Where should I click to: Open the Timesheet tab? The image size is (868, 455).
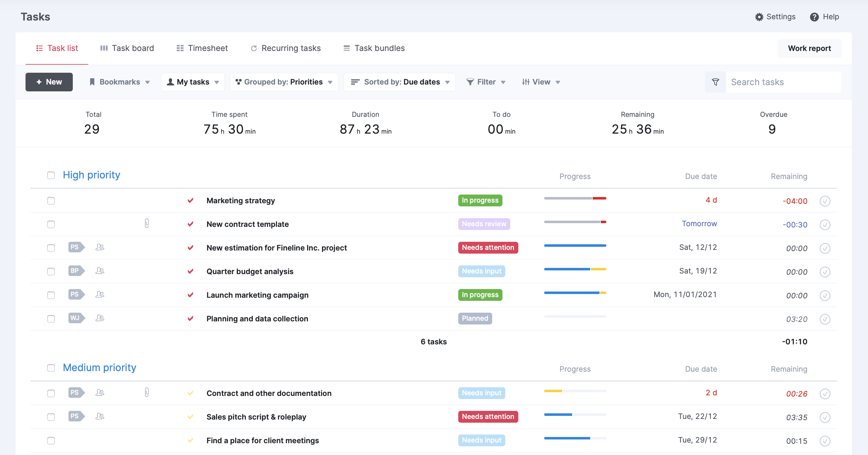[x=202, y=48]
